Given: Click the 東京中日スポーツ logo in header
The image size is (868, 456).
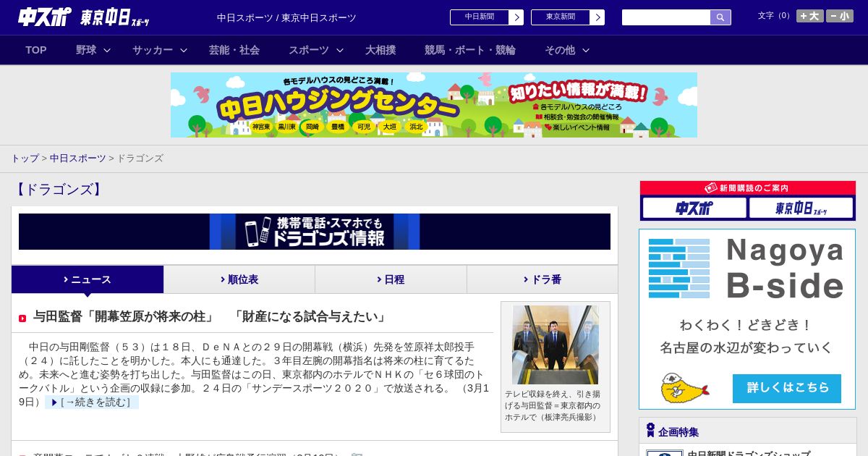Looking at the screenshot, I should [115, 17].
